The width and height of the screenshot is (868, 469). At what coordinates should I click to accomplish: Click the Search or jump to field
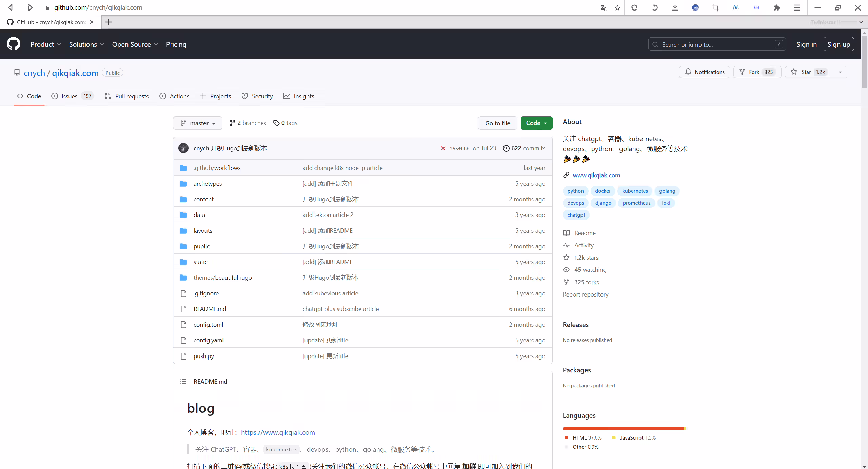pyautogui.click(x=717, y=44)
